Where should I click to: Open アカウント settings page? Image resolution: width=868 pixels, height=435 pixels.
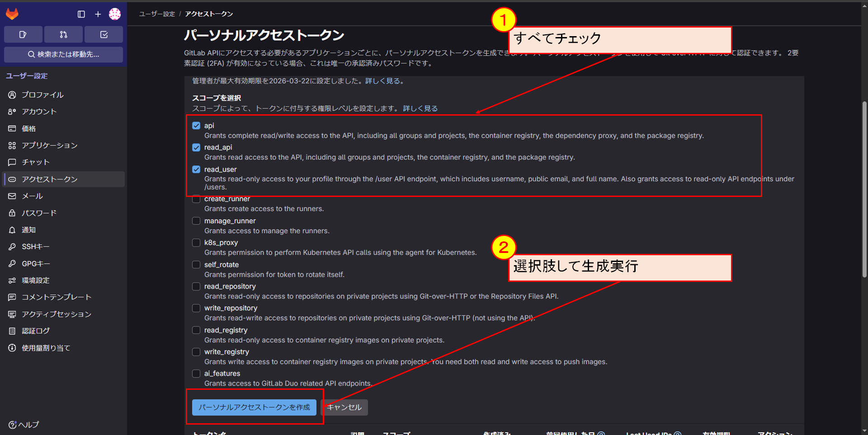(64, 112)
